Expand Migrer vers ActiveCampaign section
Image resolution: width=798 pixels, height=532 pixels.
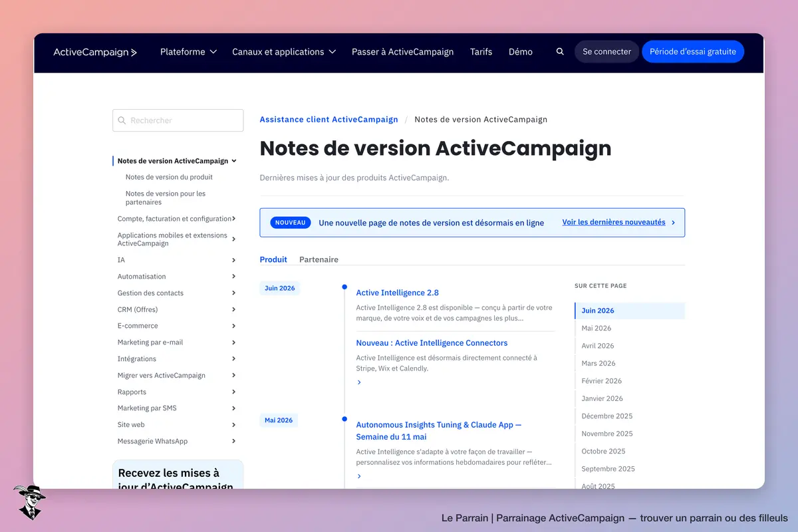point(234,376)
